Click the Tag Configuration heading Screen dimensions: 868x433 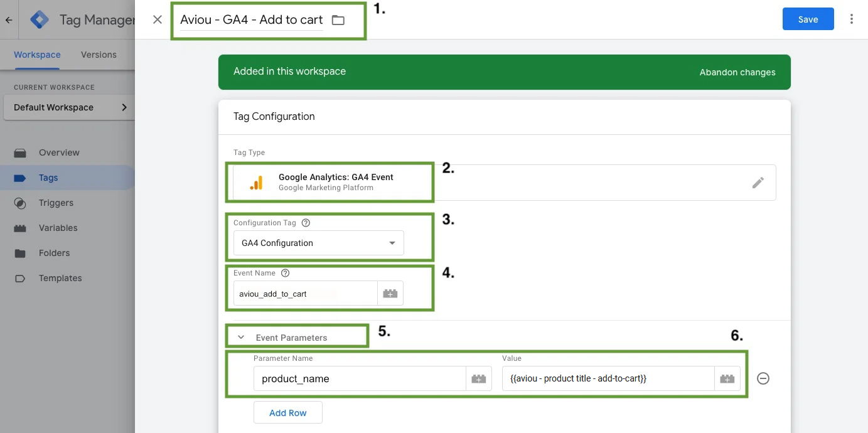click(x=274, y=116)
